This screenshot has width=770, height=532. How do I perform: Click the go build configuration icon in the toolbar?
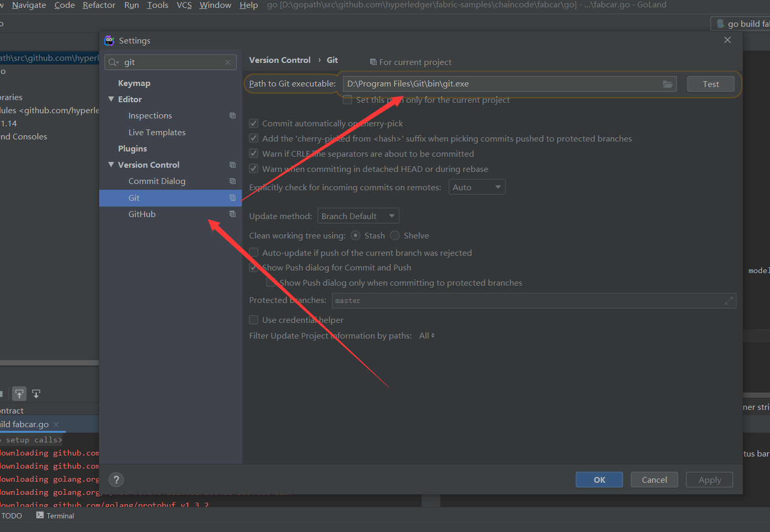tap(720, 24)
